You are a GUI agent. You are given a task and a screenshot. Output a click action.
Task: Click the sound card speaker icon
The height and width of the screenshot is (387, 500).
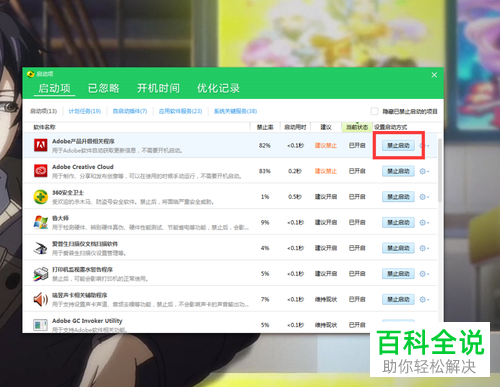[x=41, y=299]
